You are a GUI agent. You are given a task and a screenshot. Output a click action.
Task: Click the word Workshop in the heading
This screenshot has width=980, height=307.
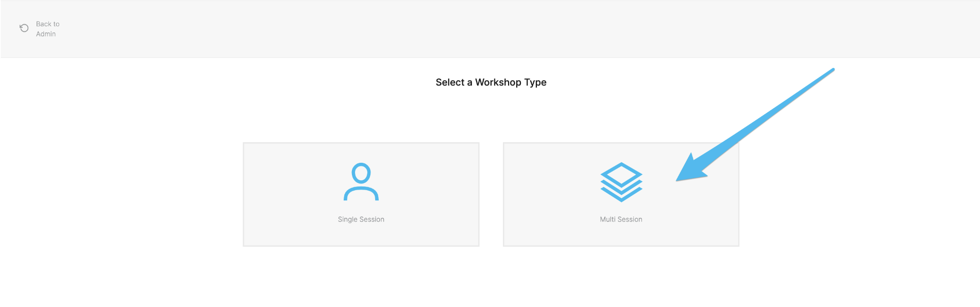tap(498, 82)
